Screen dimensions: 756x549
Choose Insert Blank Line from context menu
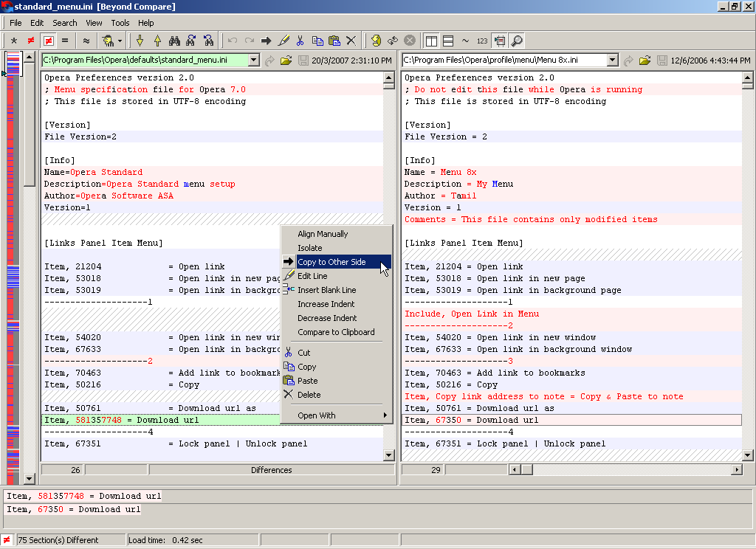(x=337, y=290)
